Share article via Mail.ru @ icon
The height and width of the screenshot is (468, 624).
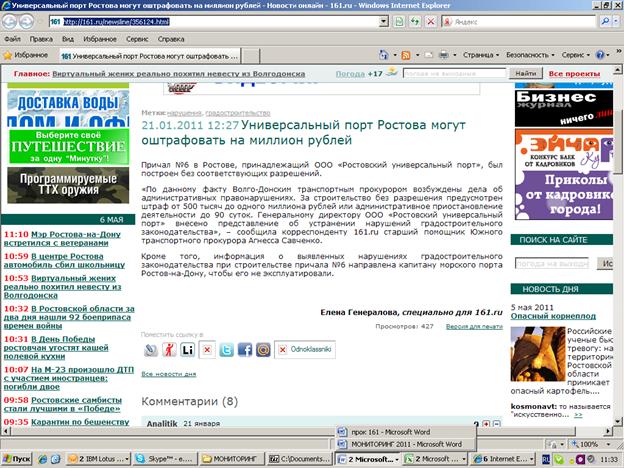pos(263,350)
